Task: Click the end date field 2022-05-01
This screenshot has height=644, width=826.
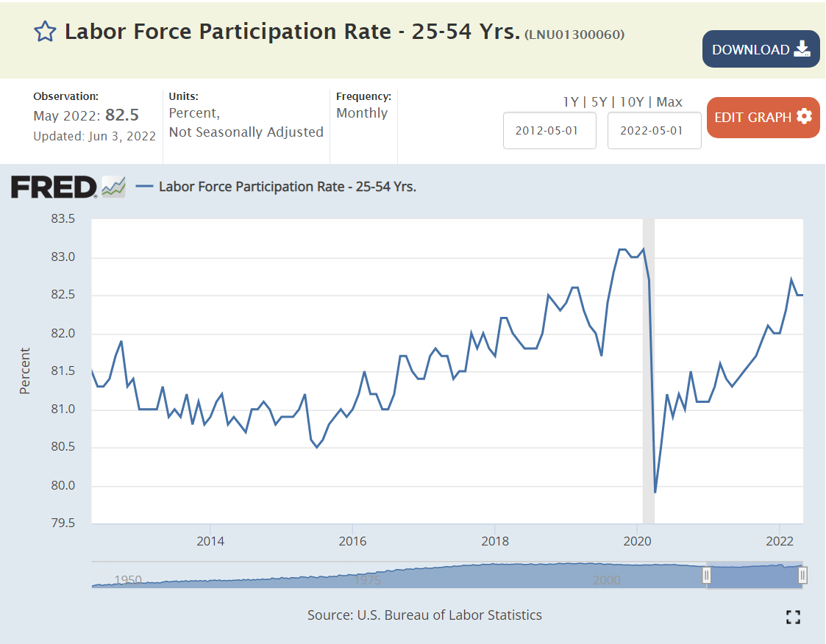Action: pyautogui.click(x=654, y=131)
